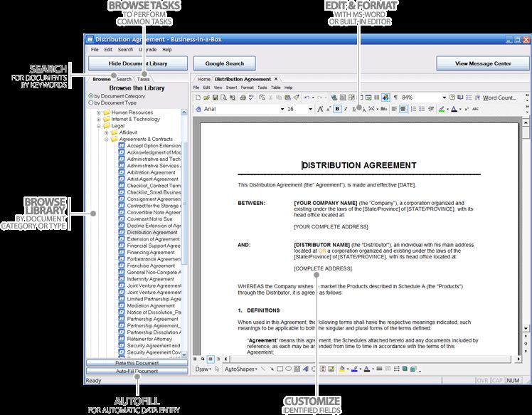Expand the Affidavit folder

(107, 132)
